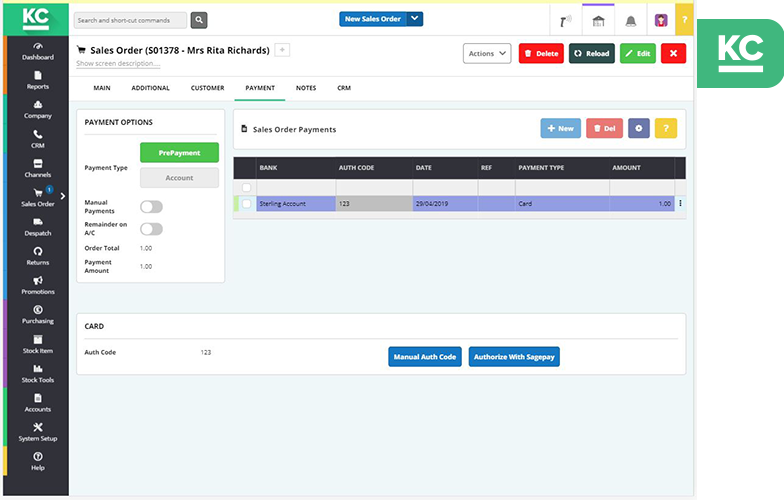The height and width of the screenshot is (500, 784).
Task: Open row options menu for Sterling Account
Action: point(680,204)
